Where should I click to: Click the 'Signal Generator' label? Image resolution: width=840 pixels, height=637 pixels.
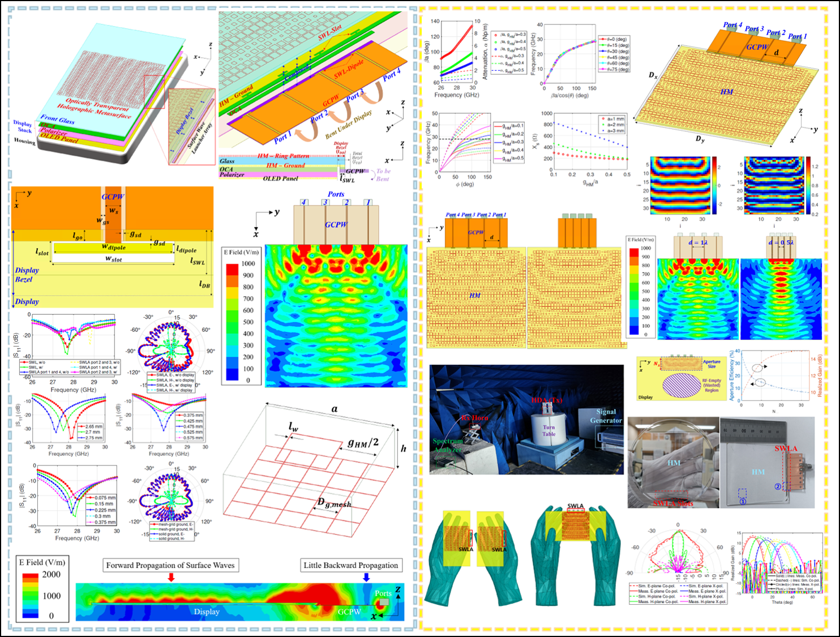point(606,416)
